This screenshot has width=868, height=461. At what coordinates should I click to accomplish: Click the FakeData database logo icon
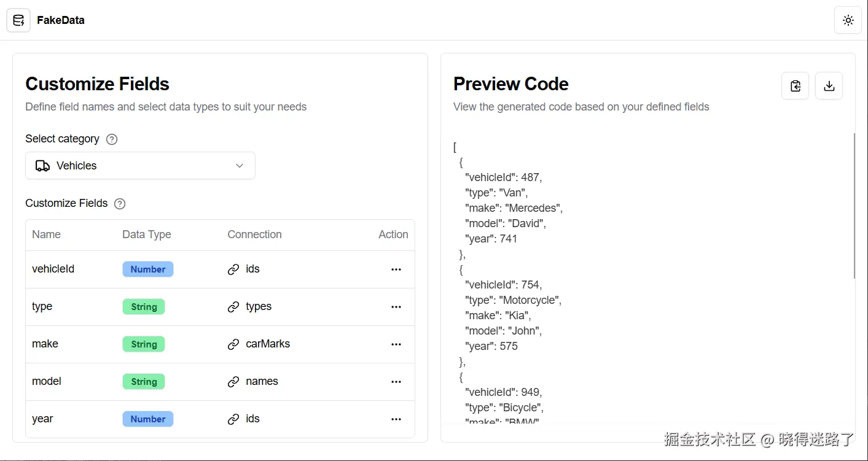(18, 20)
